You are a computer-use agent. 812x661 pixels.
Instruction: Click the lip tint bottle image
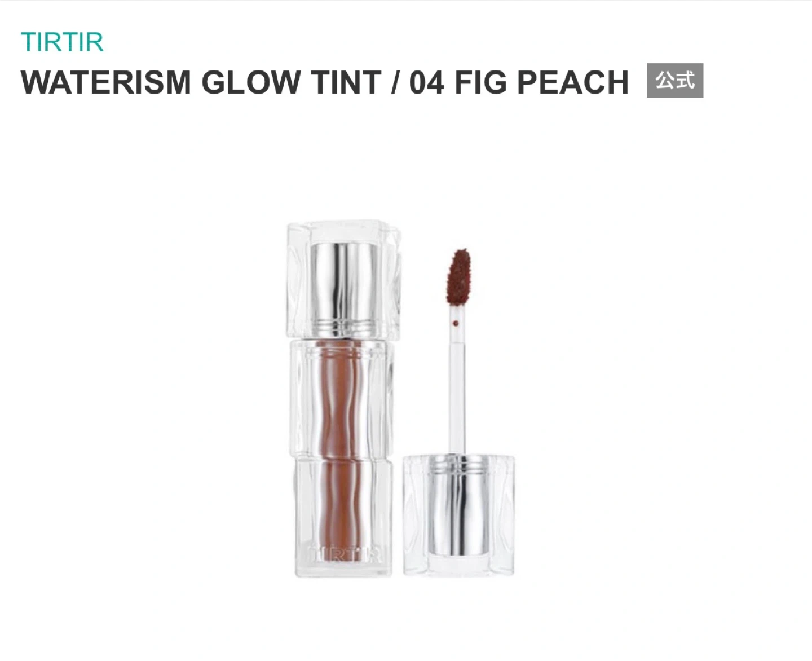point(343,400)
